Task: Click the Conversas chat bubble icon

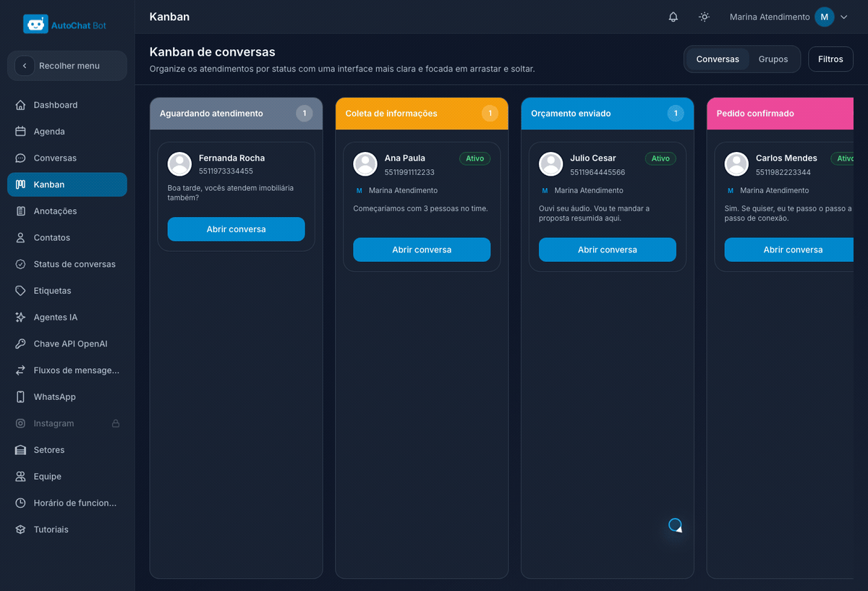Action: click(20, 158)
